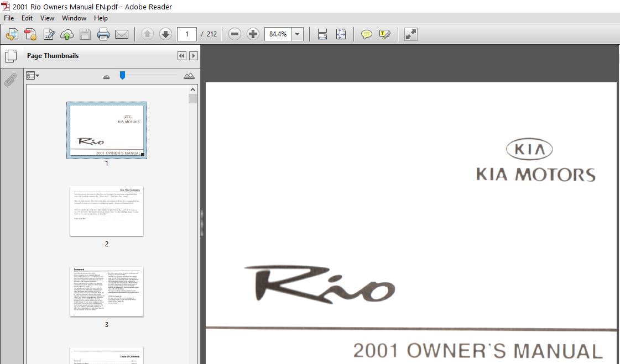
Task: Click the Print icon
Action: tap(103, 34)
